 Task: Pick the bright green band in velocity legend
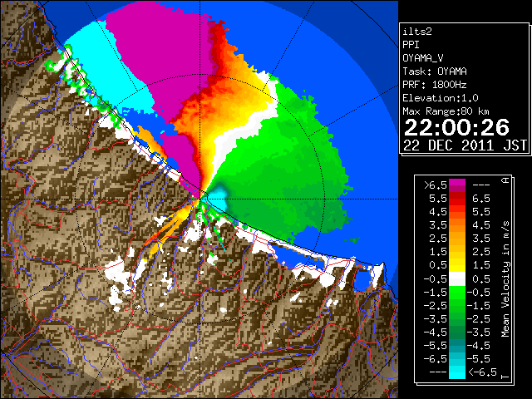click(x=457, y=293)
